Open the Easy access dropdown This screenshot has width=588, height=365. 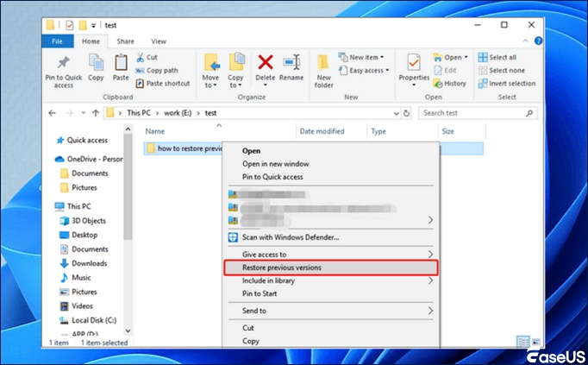click(x=366, y=71)
